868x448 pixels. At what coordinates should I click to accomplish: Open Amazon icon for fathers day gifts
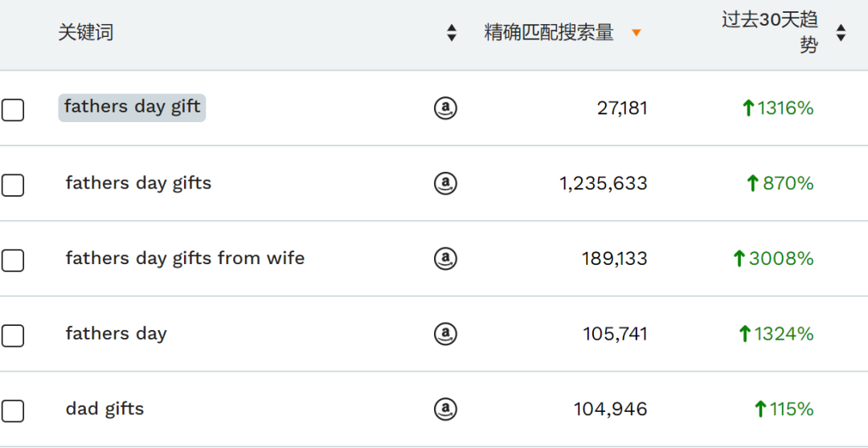[445, 183]
